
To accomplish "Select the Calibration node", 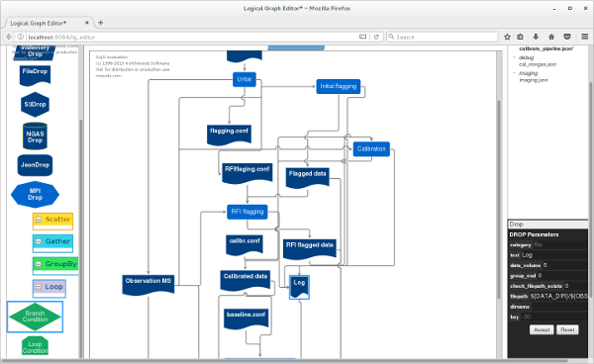I will (x=371, y=149).
